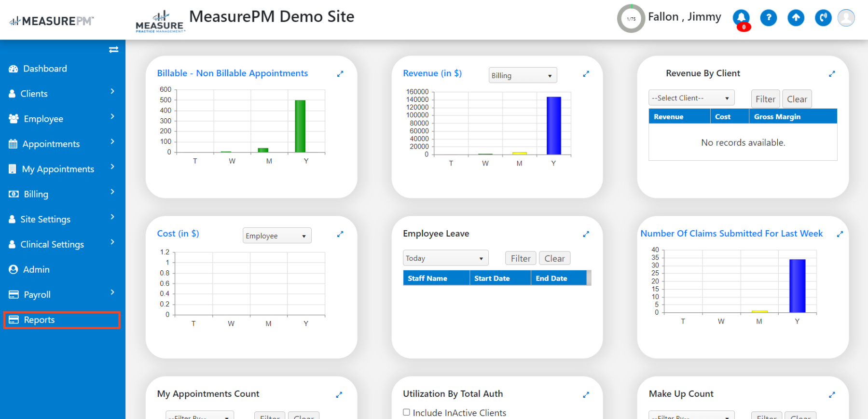Click the upload arrow icon in header
This screenshot has width=868, height=419.
[x=796, y=18]
